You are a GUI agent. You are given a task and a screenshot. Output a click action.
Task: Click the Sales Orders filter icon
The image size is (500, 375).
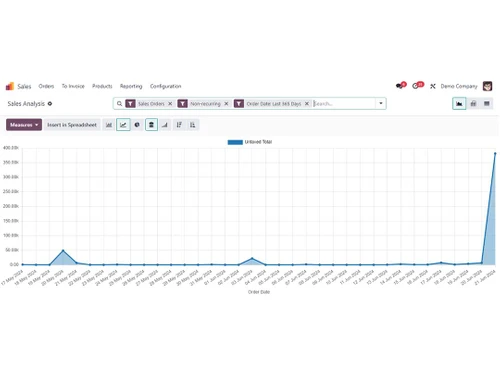130,104
